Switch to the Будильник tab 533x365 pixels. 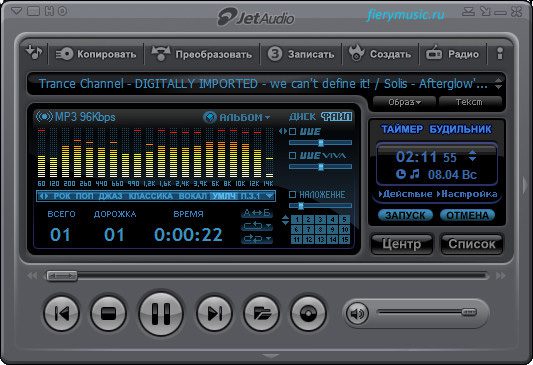point(461,129)
